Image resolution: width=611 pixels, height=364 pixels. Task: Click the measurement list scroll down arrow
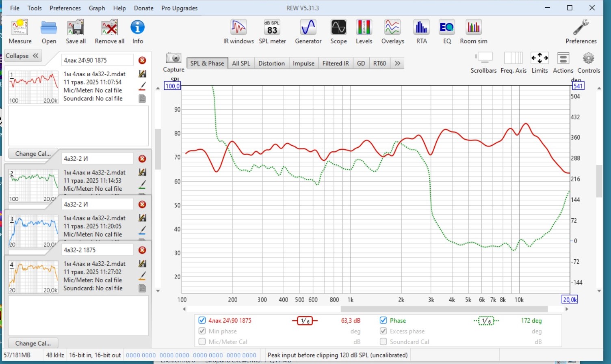click(158, 291)
